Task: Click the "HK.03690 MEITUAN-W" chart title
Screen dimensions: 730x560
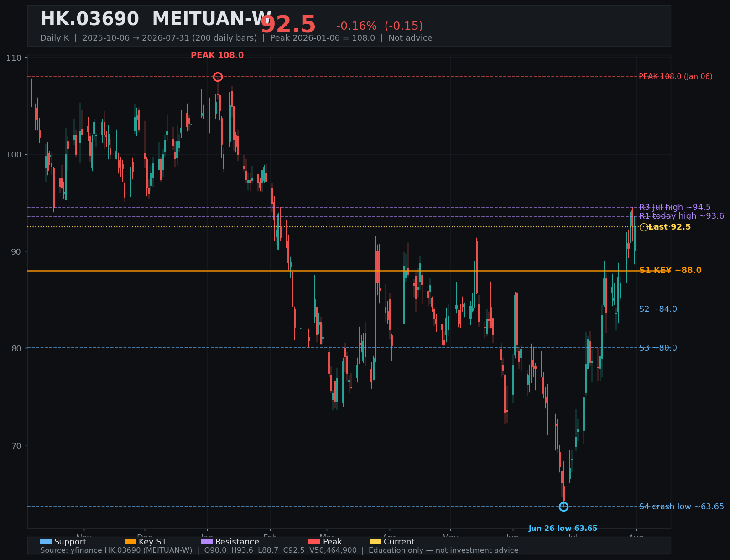Action: click(x=156, y=19)
